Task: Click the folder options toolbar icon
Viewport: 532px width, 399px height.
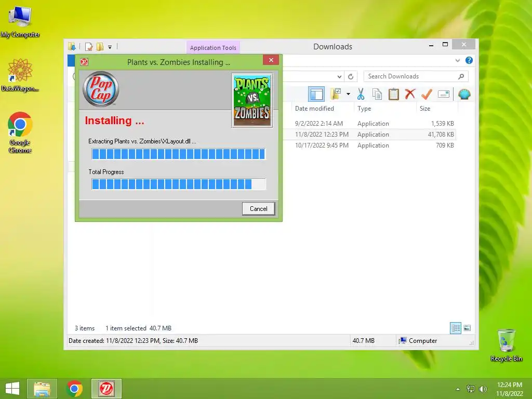Action: coord(336,94)
